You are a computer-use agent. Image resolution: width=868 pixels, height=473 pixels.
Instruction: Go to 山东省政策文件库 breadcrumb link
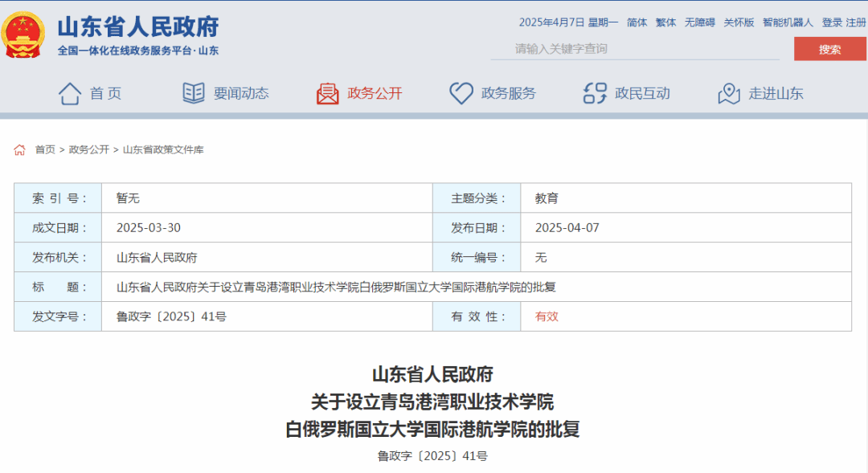coord(163,149)
